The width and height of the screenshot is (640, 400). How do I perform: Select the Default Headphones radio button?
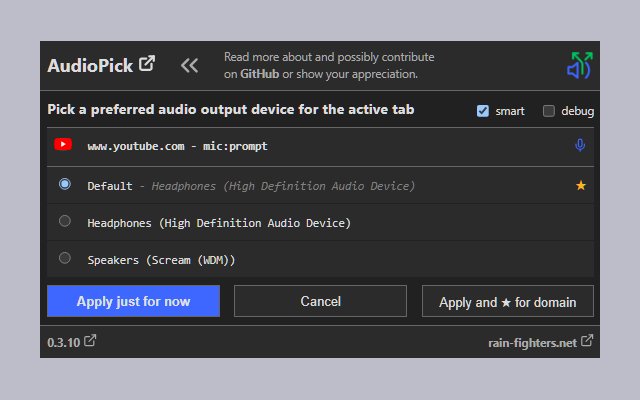pyautogui.click(x=65, y=184)
